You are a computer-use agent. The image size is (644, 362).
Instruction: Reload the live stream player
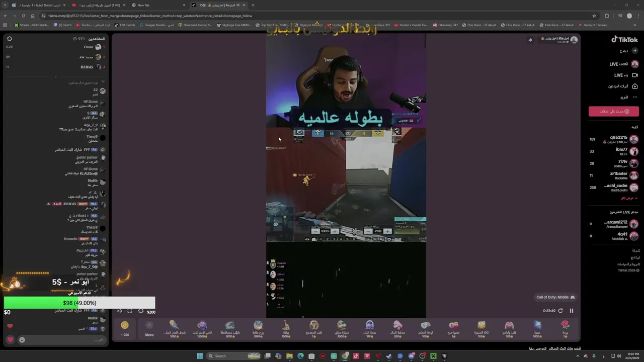[x=560, y=311]
